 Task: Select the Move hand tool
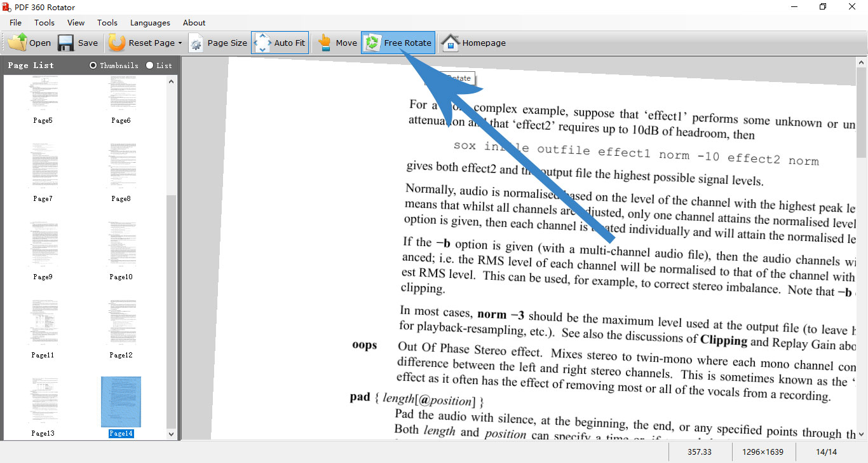[325, 43]
